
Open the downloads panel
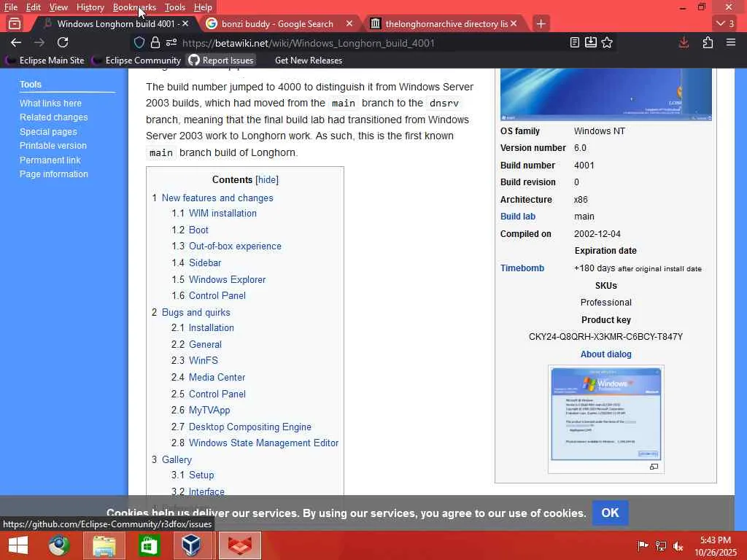tap(684, 43)
